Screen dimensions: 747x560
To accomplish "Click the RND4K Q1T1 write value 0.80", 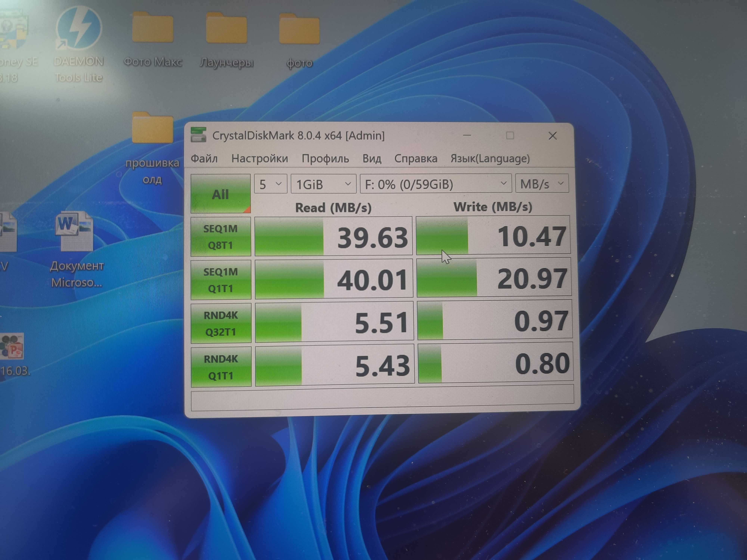I will click(495, 363).
